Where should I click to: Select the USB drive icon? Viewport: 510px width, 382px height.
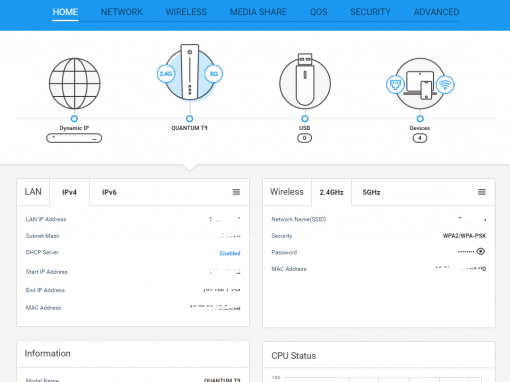(305, 81)
